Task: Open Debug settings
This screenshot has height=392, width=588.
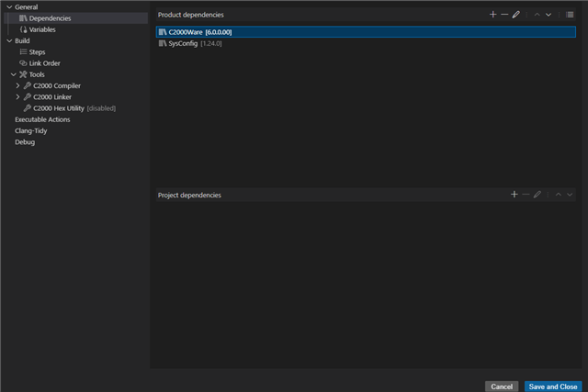Action: pyautogui.click(x=25, y=141)
